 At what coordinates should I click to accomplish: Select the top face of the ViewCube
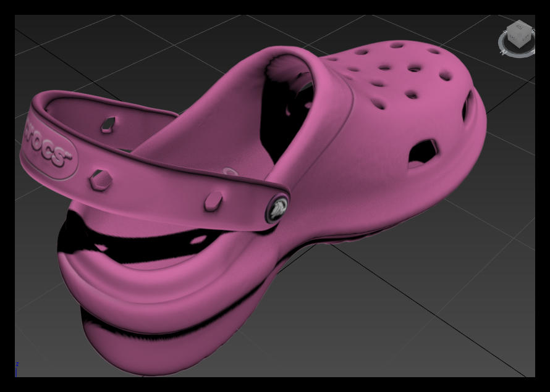519,26
